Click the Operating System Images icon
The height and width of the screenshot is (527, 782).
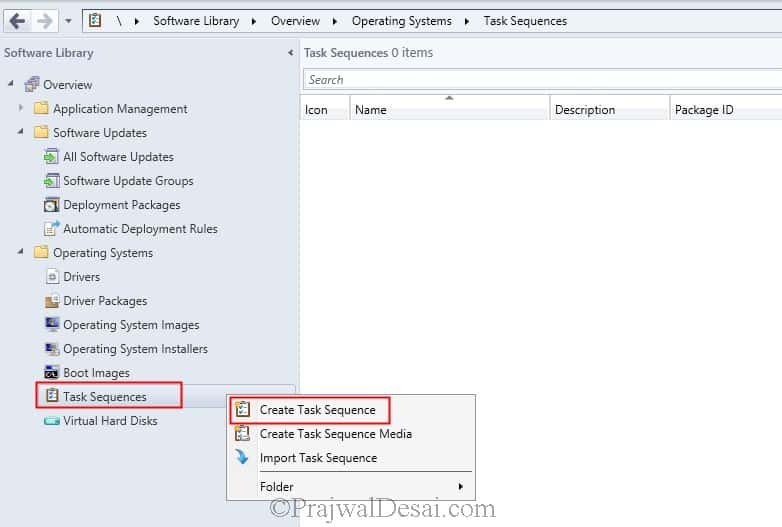coord(52,324)
